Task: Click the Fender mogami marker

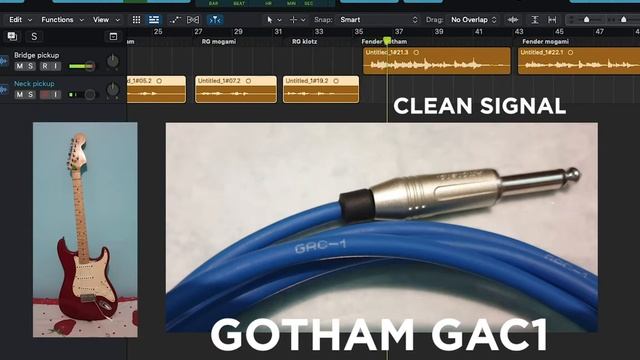Action: pyautogui.click(x=545, y=42)
